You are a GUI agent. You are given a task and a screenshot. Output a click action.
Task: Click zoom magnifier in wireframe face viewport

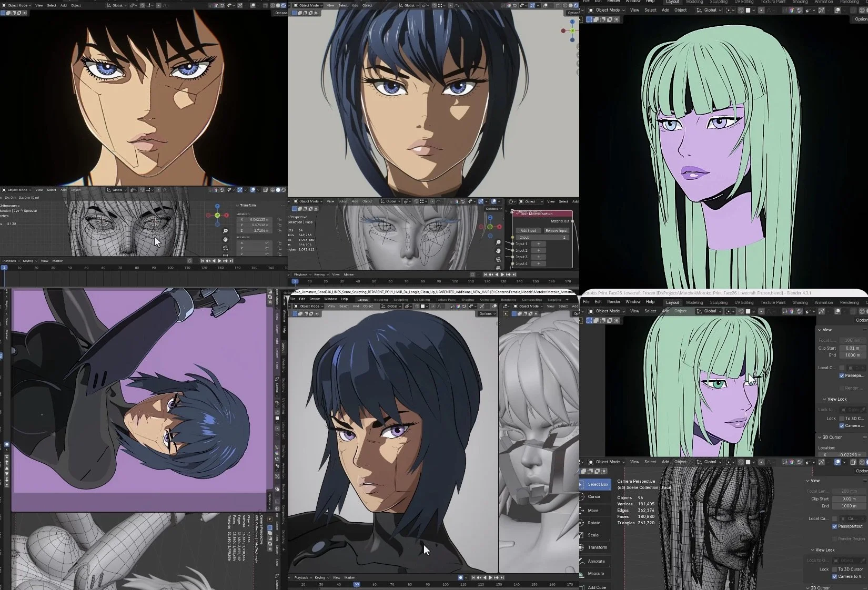[226, 231]
